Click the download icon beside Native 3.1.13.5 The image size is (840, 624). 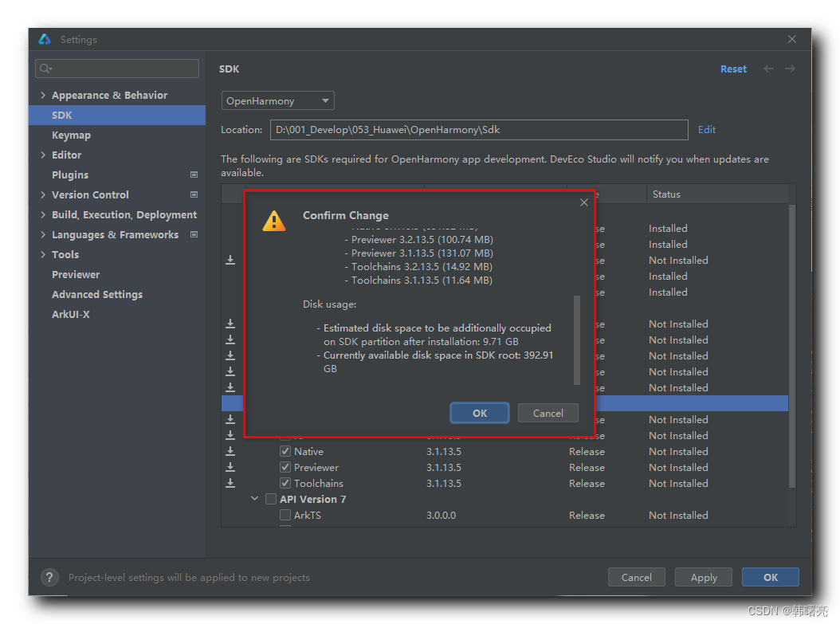[x=230, y=451]
